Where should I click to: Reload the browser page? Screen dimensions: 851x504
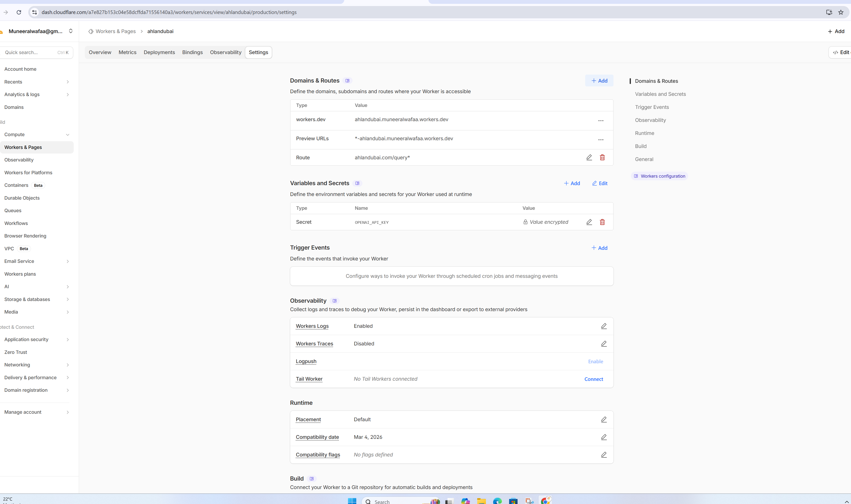pos(19,12)
